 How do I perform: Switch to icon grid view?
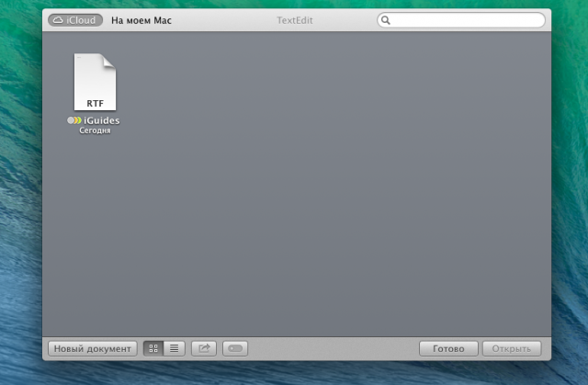pos(153,348)
